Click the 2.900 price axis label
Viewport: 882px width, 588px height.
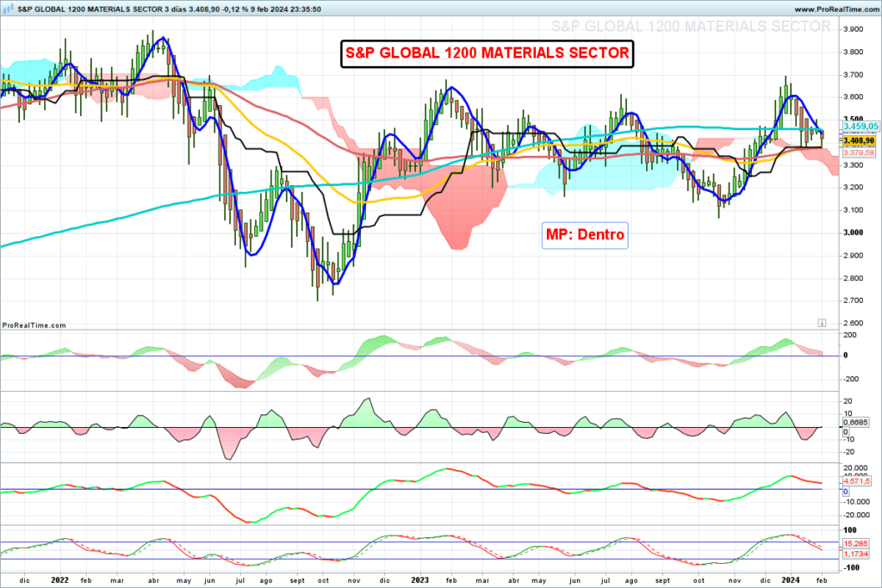tap(854, 255)
